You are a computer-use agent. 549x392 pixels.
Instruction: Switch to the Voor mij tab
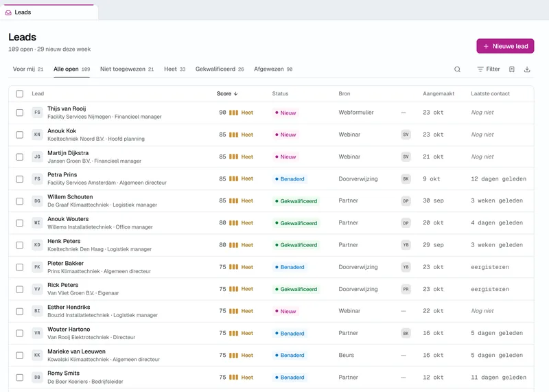[x=28, y=69]
